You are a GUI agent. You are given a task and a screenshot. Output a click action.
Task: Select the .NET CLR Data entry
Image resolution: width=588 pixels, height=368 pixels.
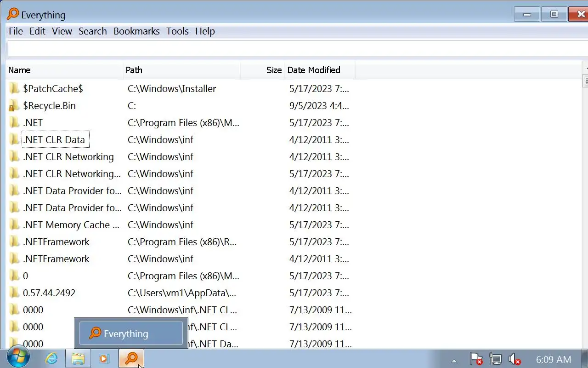tap(54, 139)
